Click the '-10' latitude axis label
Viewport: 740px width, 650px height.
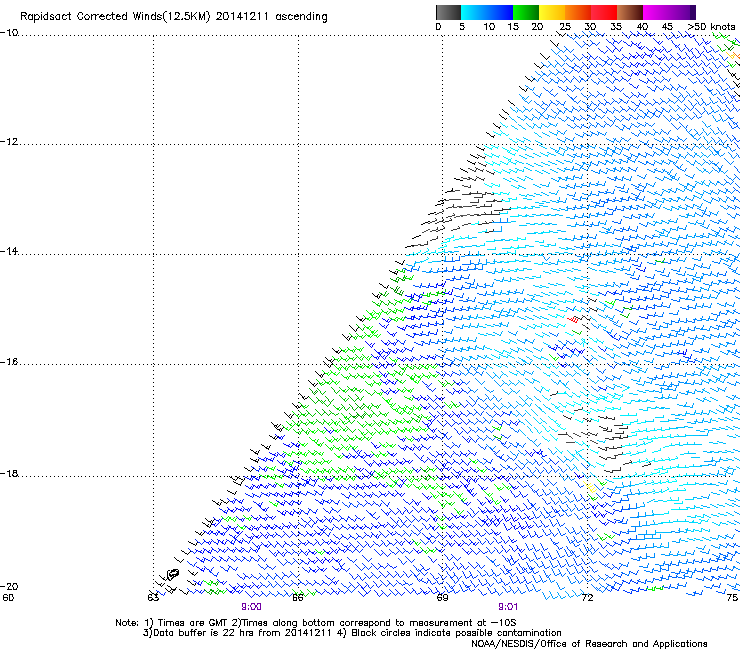tap(9, 33)
